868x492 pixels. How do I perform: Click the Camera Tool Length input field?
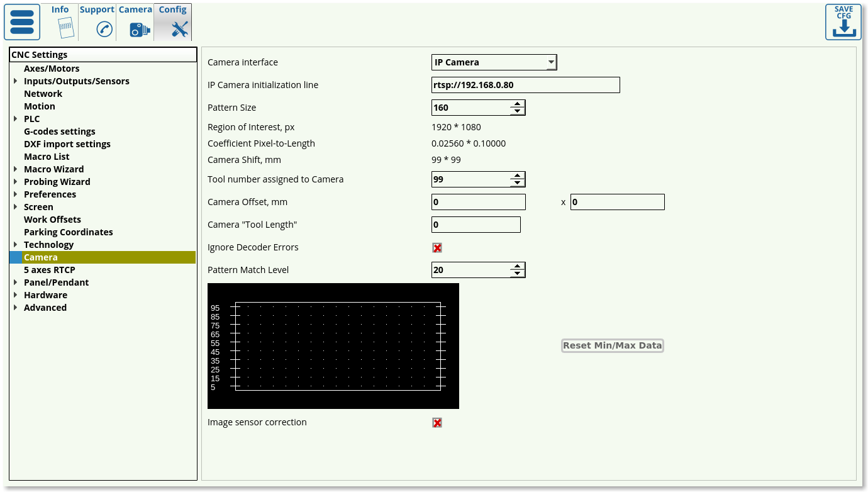click(x=476, y=225)
